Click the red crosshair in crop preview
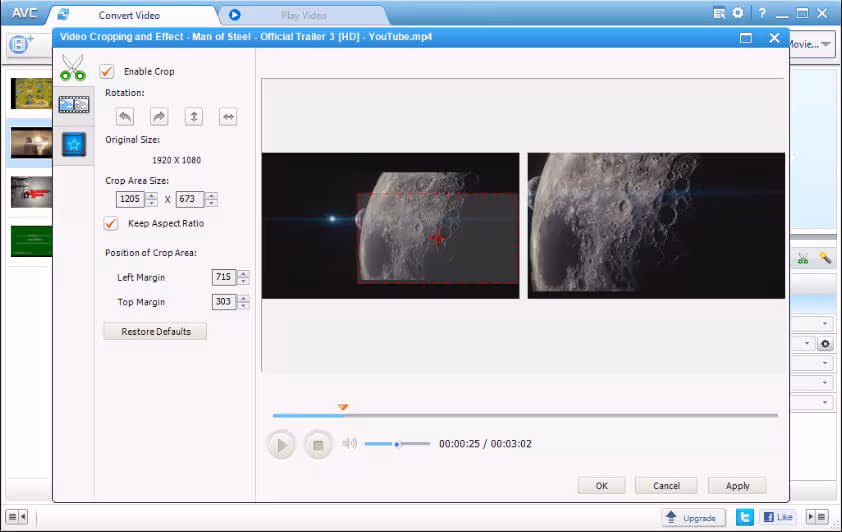Screen dimensions: 842x532 [438, 238]
